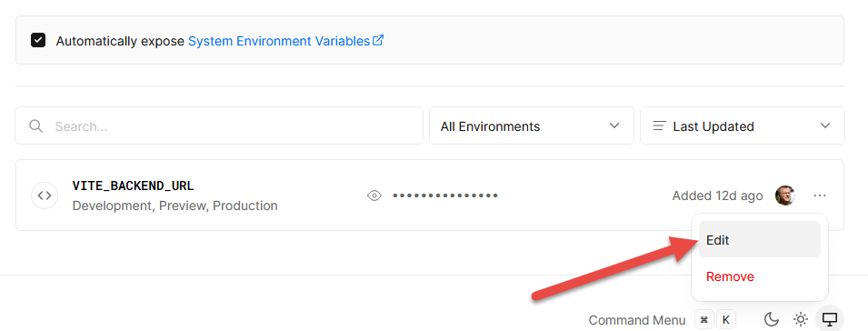Click the sort lines icon beside Last Updated

[659, 125]
